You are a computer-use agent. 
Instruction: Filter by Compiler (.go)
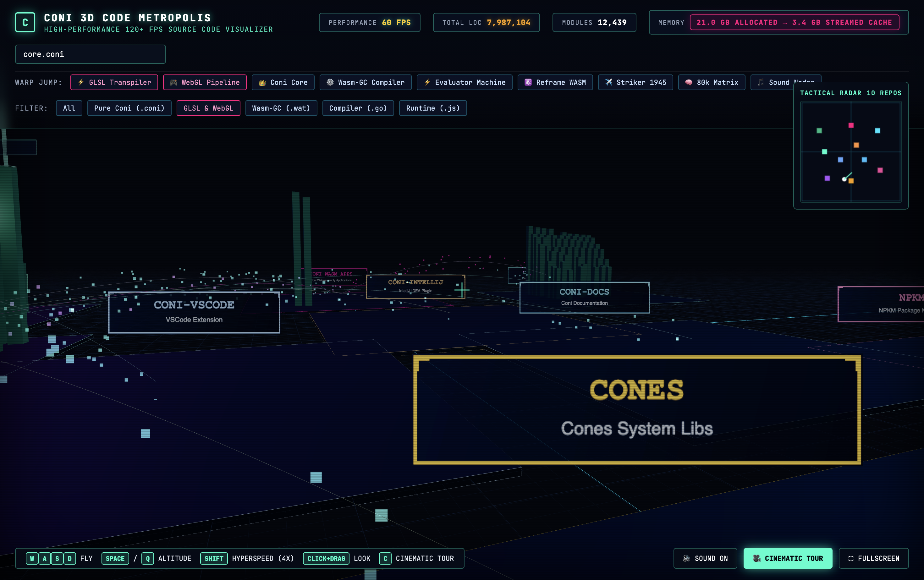[358, 108]
